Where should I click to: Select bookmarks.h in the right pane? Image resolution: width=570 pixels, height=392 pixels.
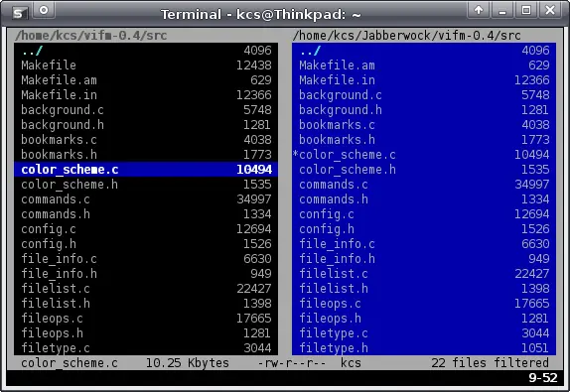click(424, 140)
